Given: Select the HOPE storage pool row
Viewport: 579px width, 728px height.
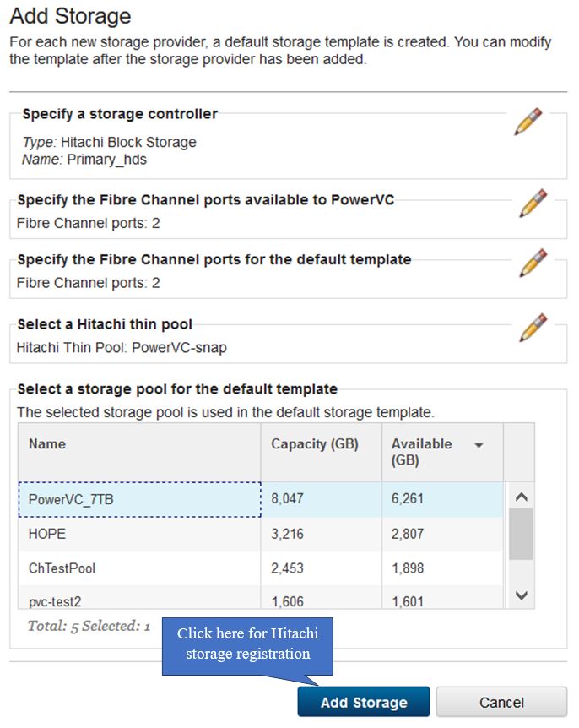Looking at the screenshot, I should pyautogui.click(x=261, y=534).
